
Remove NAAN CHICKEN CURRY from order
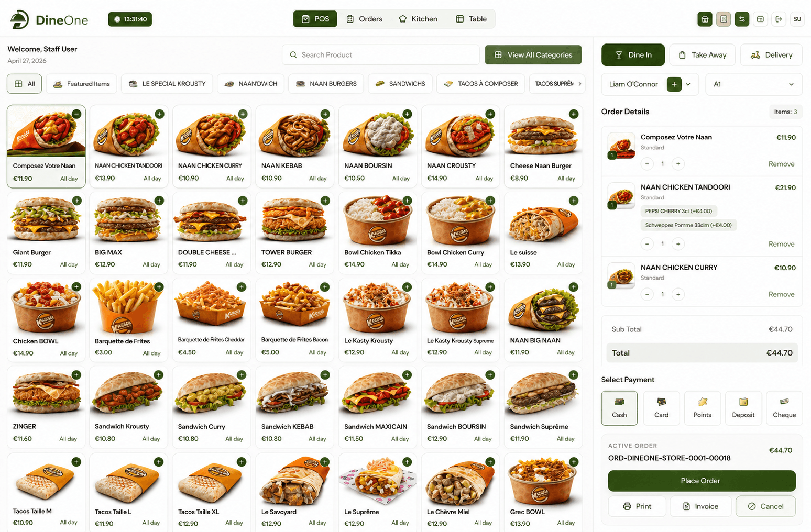click(x=781, y=294)
